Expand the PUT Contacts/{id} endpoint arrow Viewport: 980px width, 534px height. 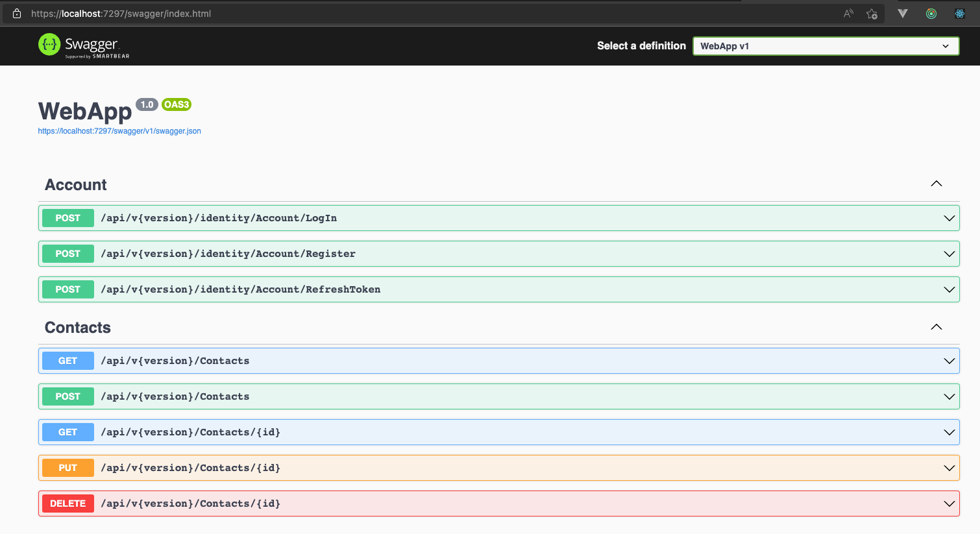949,468
